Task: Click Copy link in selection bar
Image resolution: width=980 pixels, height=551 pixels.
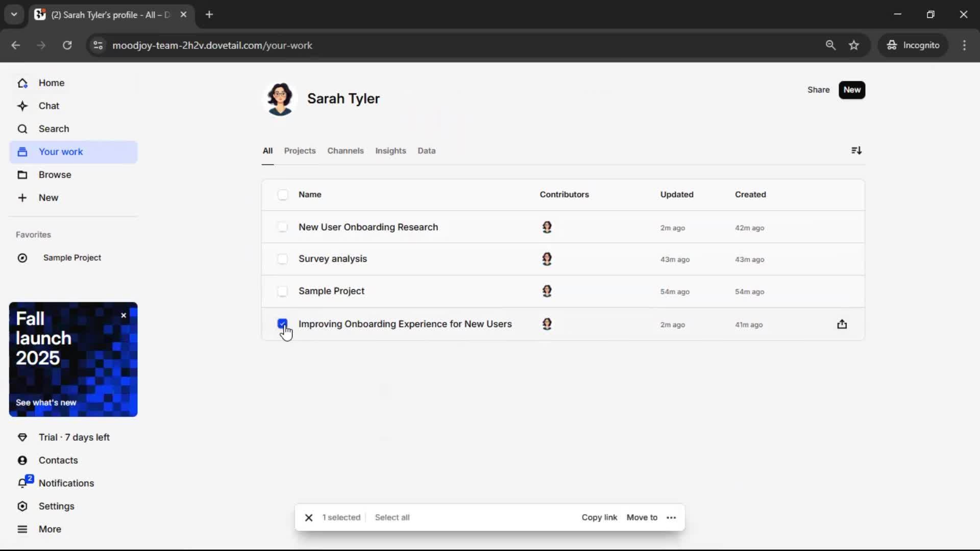Action: (599, 518)
